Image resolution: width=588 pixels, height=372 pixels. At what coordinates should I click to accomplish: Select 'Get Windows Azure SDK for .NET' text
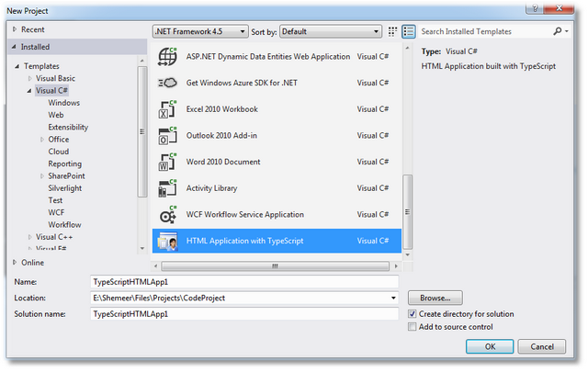coord(242,83)
